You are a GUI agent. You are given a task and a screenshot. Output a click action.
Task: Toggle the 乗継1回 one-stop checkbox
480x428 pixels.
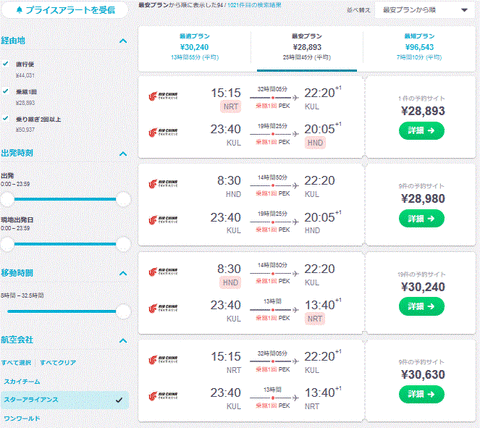[6, 91]
